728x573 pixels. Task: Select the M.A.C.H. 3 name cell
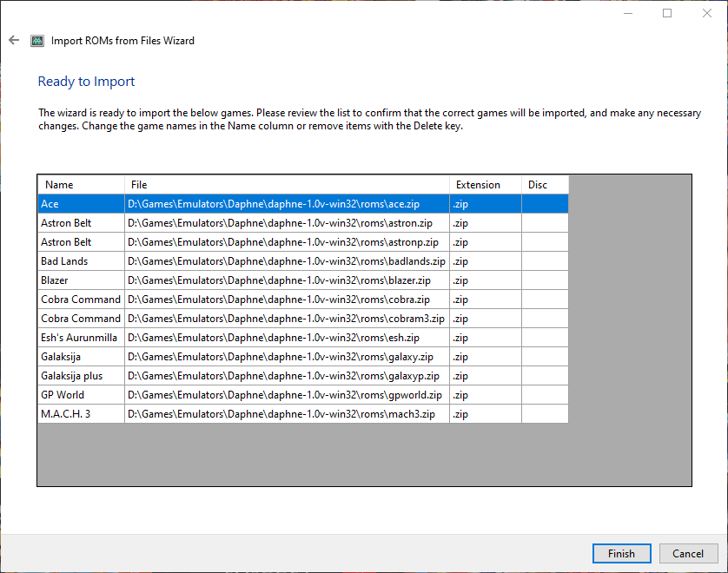point(81,414)
